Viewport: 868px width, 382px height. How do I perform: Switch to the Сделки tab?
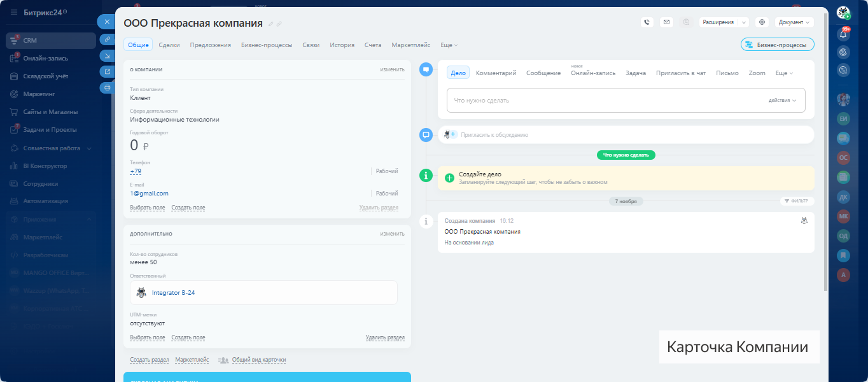[x=169, y=45]
